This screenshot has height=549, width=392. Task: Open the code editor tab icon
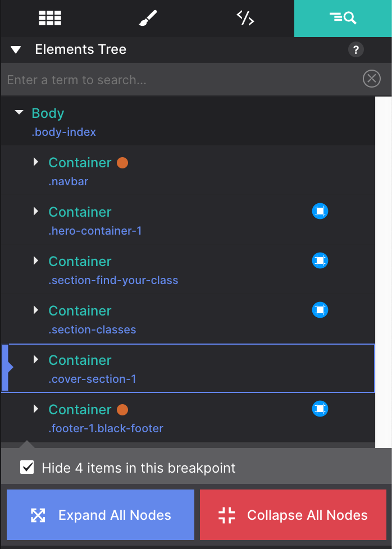point(245,18)
